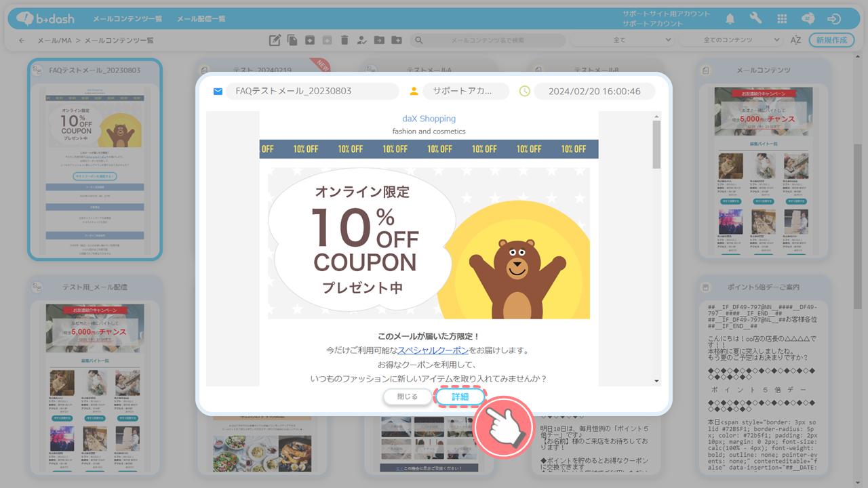Click the AZ sort icon

[796, 41]
